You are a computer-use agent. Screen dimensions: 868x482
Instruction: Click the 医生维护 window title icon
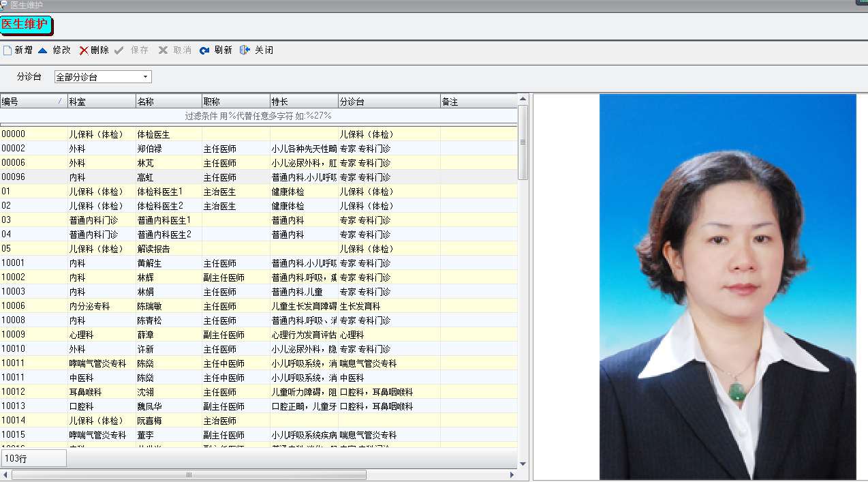point(4,5)
